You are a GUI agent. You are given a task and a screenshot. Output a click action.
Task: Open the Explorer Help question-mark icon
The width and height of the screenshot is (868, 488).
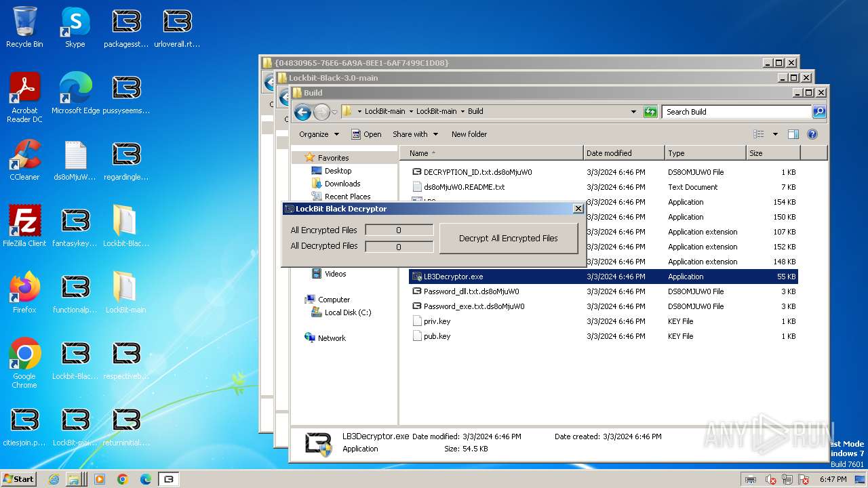[812, 134]
